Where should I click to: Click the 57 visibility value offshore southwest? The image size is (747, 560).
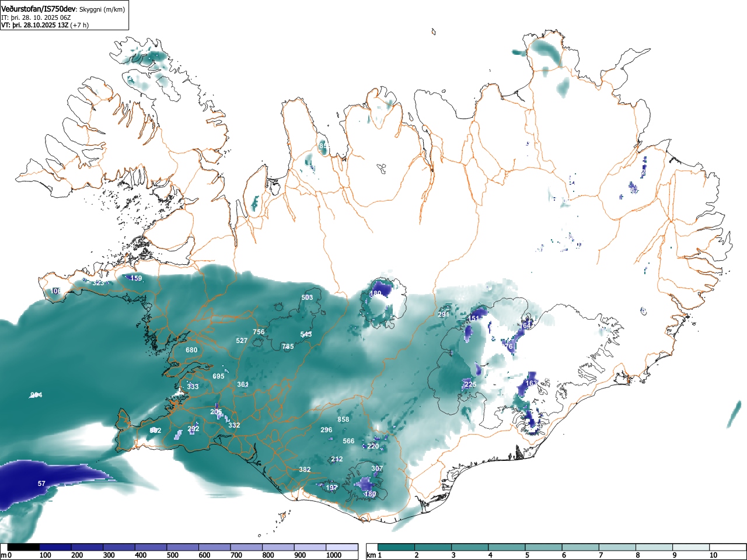point(41,484)
